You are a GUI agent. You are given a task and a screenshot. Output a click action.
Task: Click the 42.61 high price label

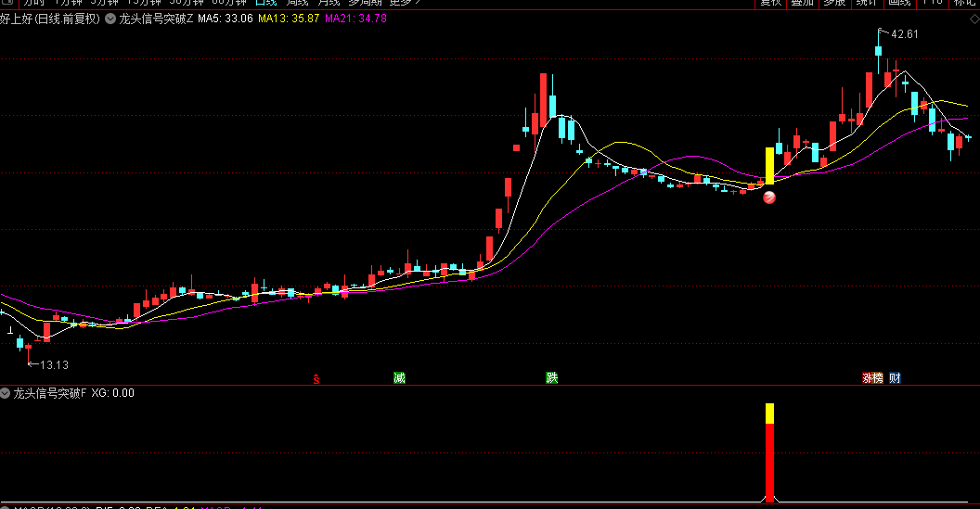pyautogui.click(x=905, y=34)
